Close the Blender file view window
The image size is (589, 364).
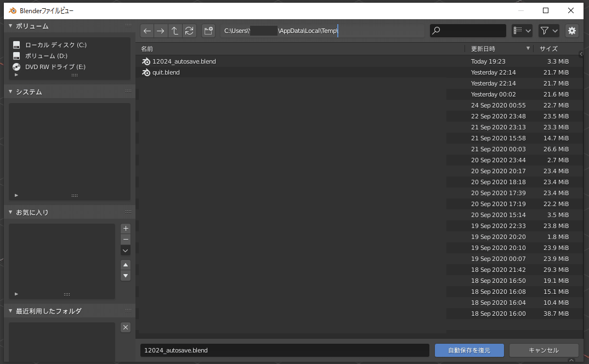point(570,10)
